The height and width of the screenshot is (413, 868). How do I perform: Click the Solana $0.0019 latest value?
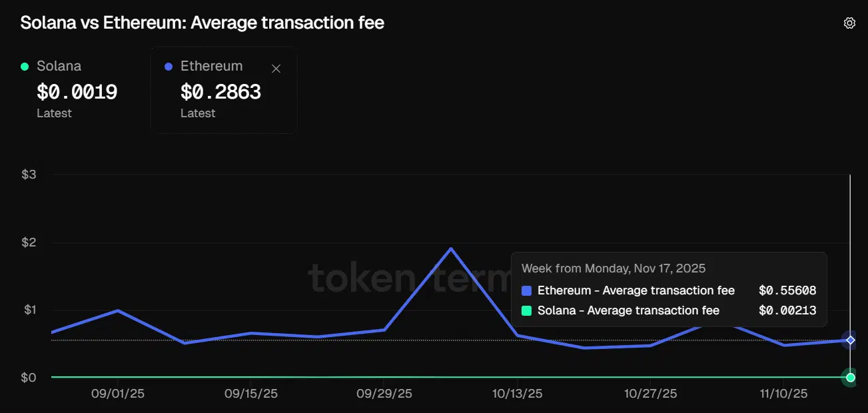(77, 92)
